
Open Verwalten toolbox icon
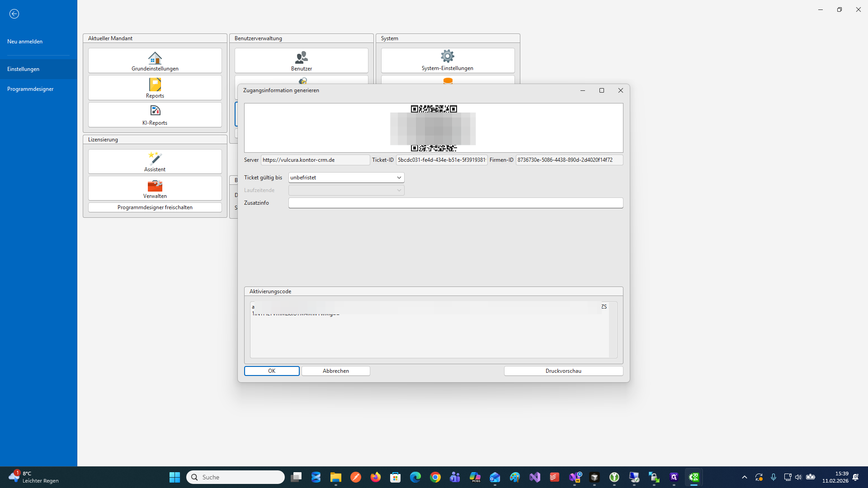click(x=155, y=185)
